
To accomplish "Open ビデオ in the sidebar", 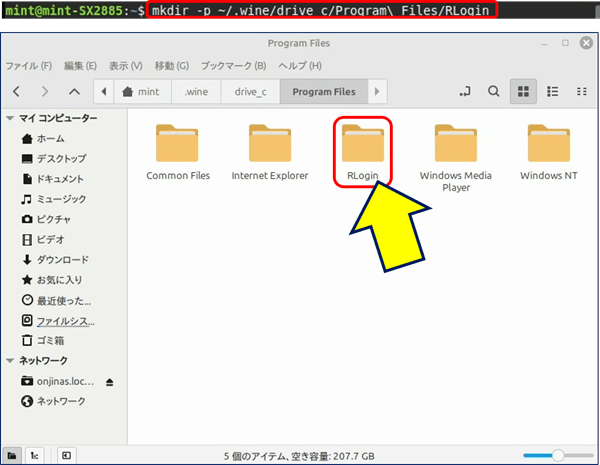I will point(43,240).
